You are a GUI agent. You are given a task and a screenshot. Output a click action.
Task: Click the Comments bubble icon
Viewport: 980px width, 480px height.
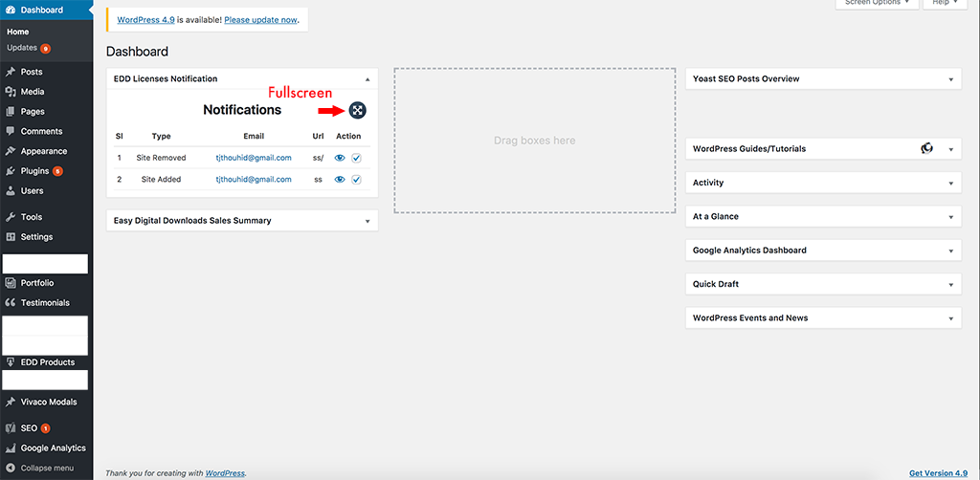10,132
